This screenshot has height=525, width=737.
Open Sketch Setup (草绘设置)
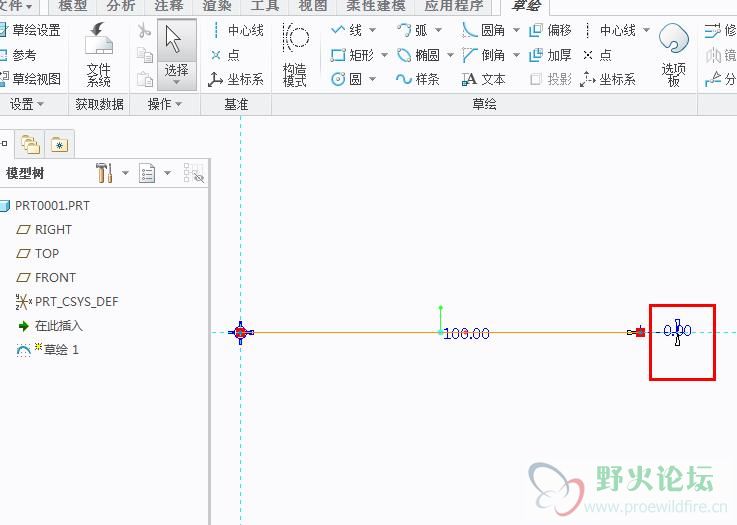(x=31, y=31)
